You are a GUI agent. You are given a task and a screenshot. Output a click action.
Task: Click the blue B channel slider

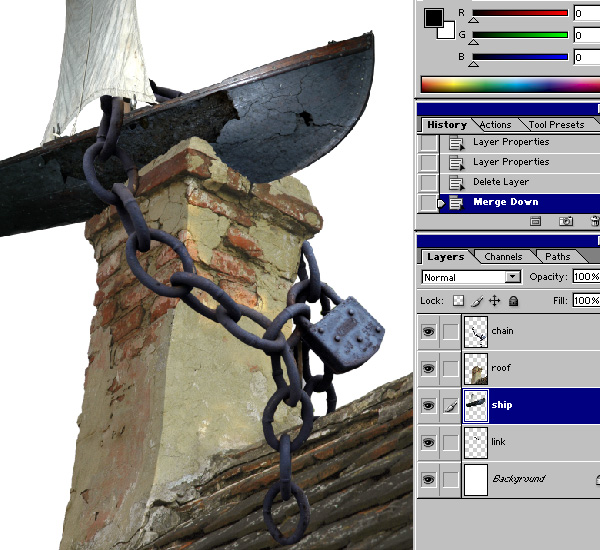pyautogui.click(x=520, y=57)
